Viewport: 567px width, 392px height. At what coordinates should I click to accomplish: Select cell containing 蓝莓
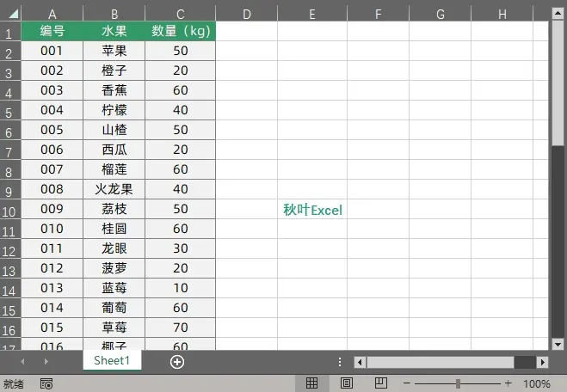pos(114,288)
